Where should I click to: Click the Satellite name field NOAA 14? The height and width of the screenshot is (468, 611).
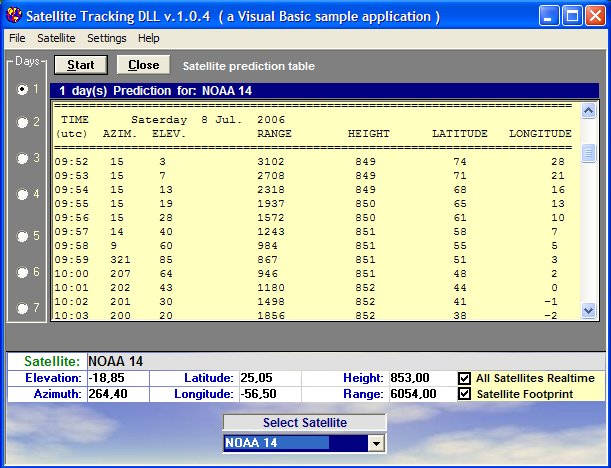point(346,362)
